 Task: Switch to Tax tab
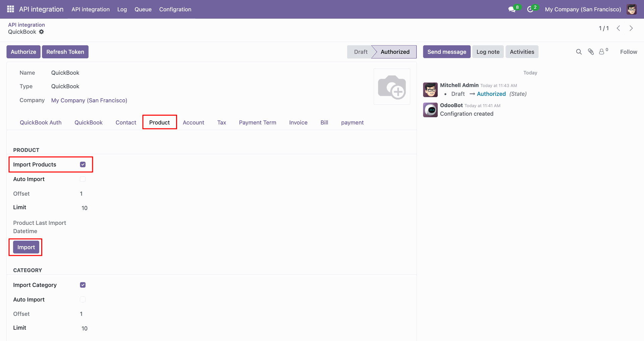click(x=222, y=122)
